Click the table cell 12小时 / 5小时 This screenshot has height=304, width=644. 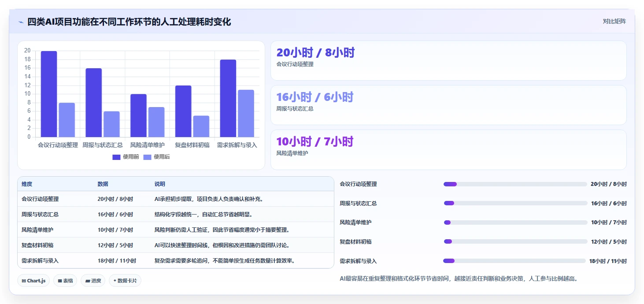click(x=115, y=245)
